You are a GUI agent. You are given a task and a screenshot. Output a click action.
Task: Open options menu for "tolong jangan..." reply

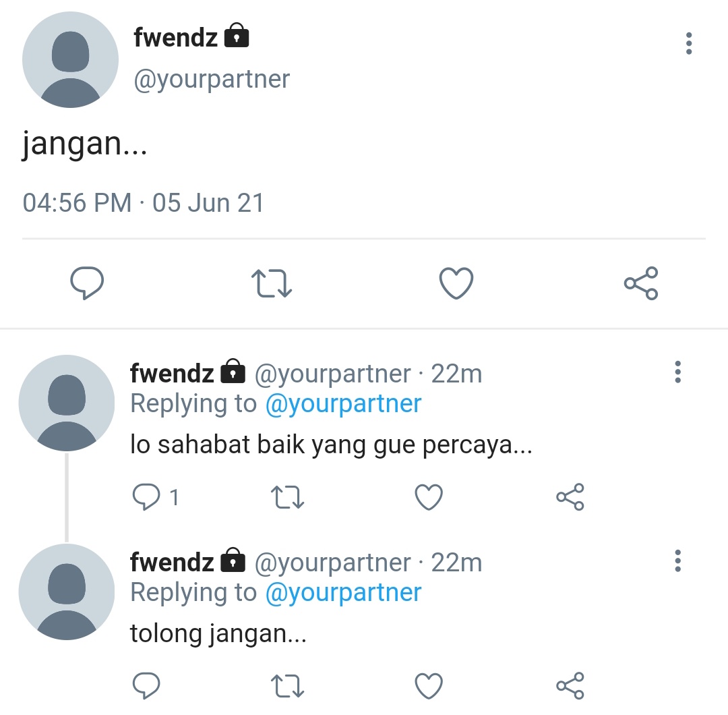tap(678, 561)
